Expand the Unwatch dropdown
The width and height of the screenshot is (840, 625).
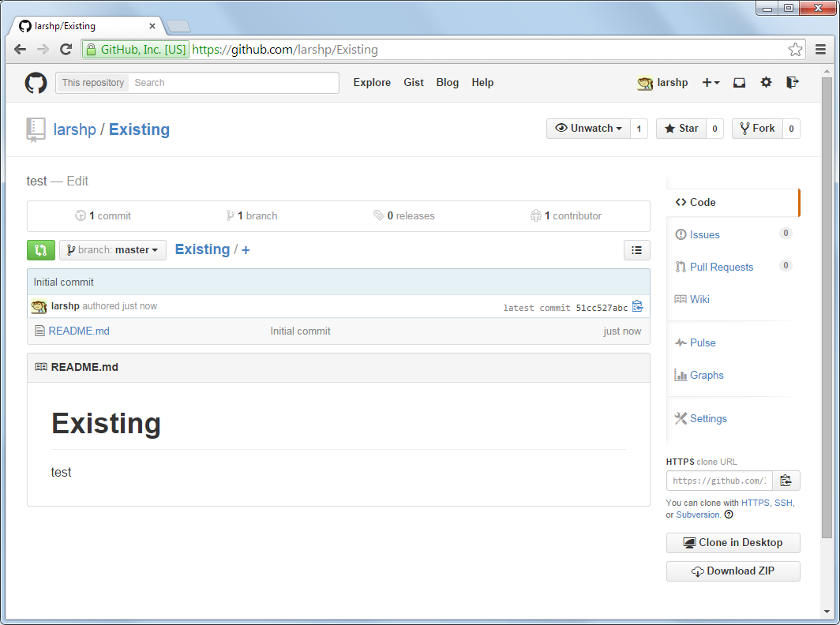(x=588, y=129)
